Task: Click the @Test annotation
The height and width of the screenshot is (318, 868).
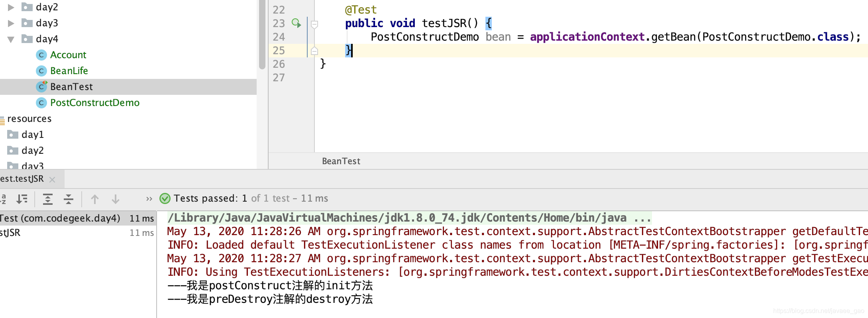Action: [361, 10]
